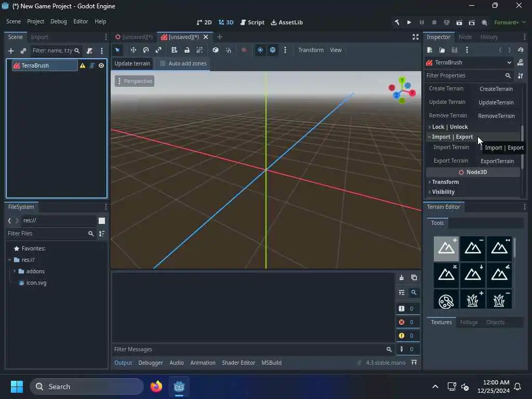Image resolution: width=532 pixels, height=399 pixels.
Task: Switch to the Node tab
Action: pos(465,37)
